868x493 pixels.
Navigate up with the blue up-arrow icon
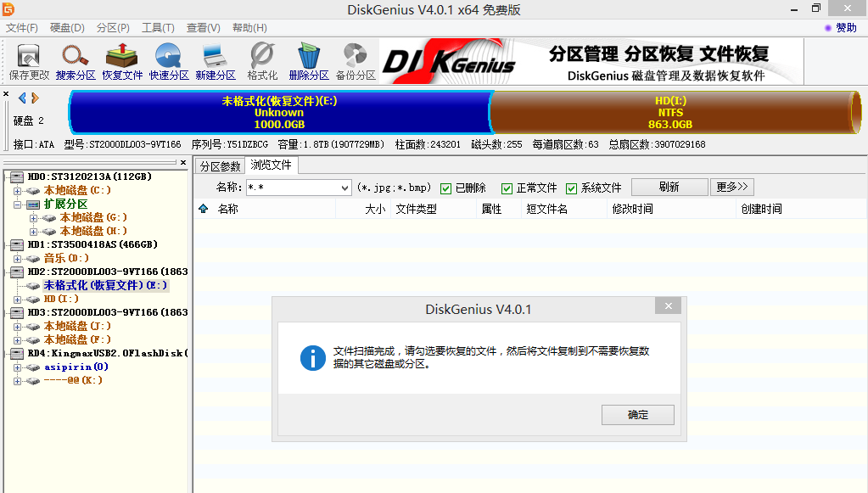(x=203, y=209)
